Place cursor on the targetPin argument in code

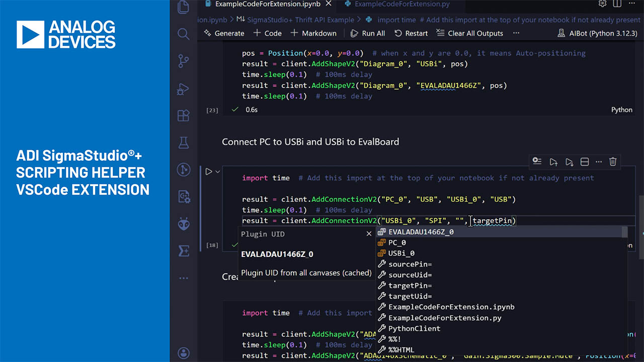[x=492, y=221]
